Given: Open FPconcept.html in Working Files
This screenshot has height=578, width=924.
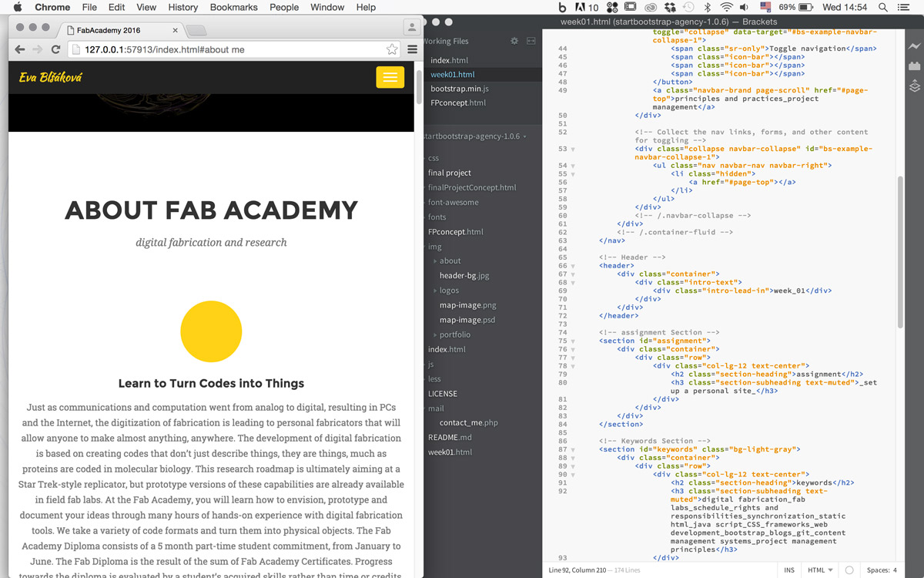Looking at the screenshot, I should [x=458, y=102].
